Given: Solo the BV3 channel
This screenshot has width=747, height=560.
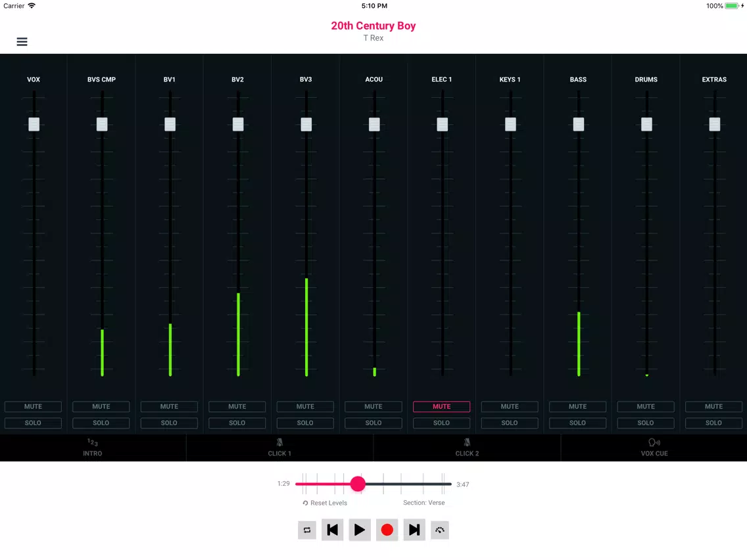Looking at the screenshot, I should pyautogui.click(x=305, y=423).
